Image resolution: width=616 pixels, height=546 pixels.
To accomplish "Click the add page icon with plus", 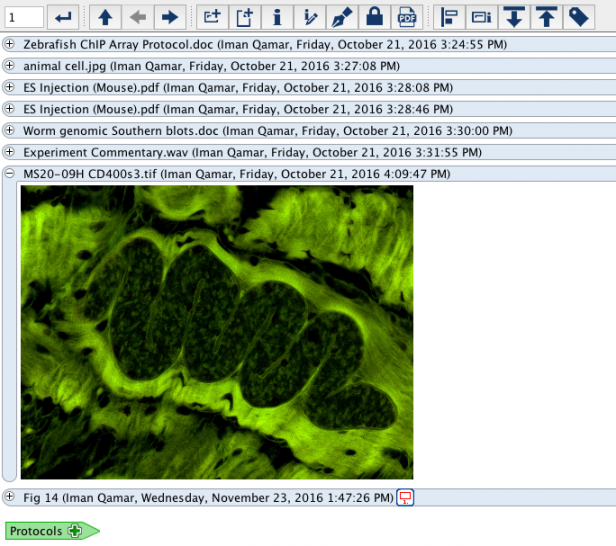I will (x=244, y=17).
